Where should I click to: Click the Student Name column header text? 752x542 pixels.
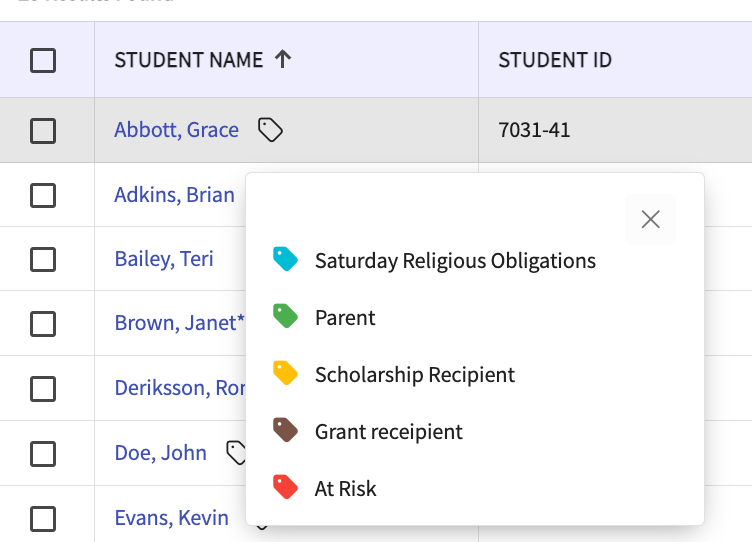(188, 60)
